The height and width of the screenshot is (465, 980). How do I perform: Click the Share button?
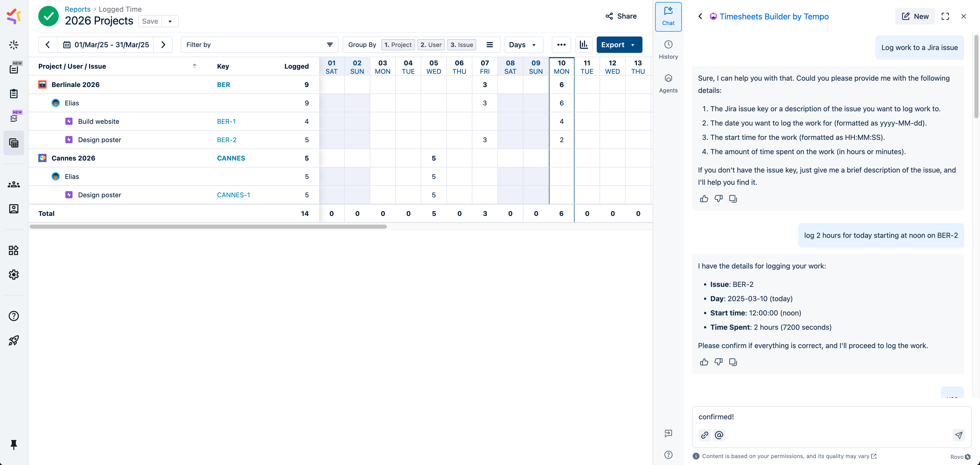[x=621, y=16]
